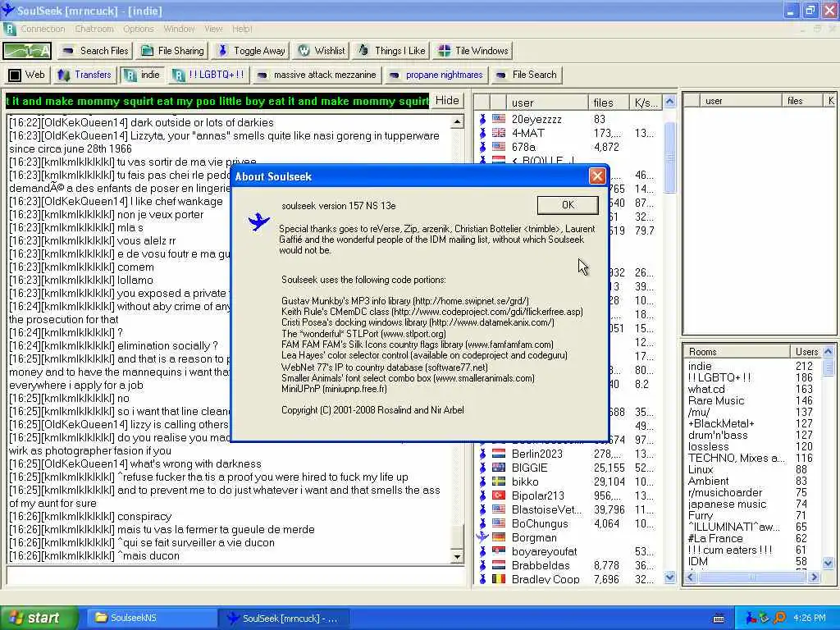Click 20eyezzzz's online status icon

(482, 119)
